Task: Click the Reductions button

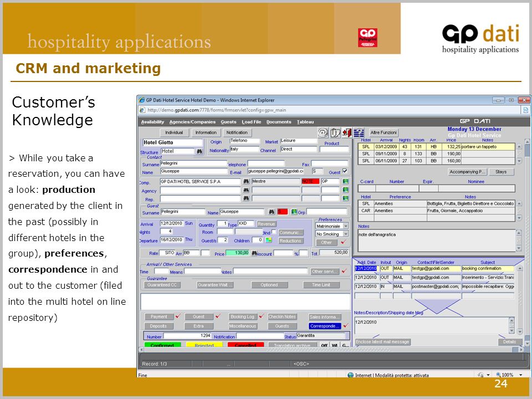Action: [290, 241]
